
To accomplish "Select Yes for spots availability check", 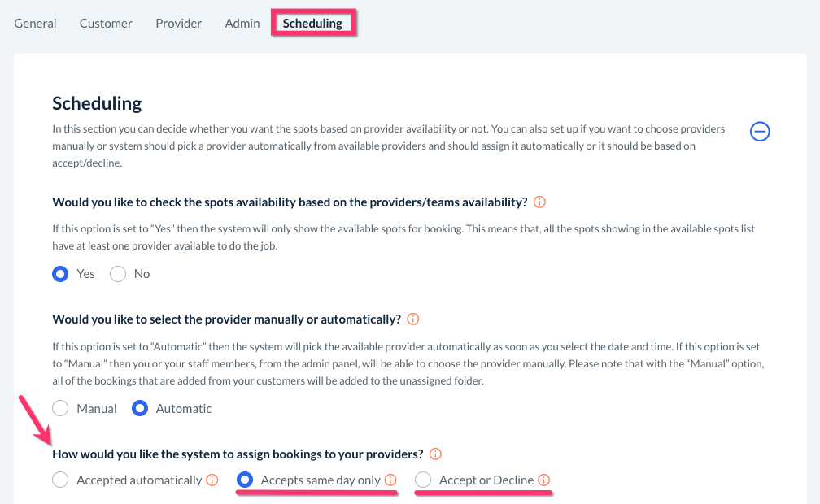I will tap(60, 274).
